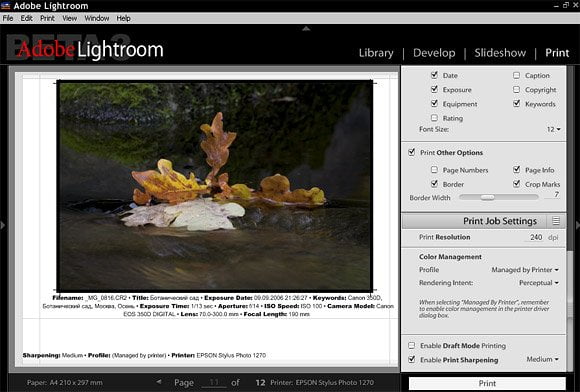The image size is (580, 392).
Task: Click the autumn leaves photo preview
Action: [x=215, y=186]
